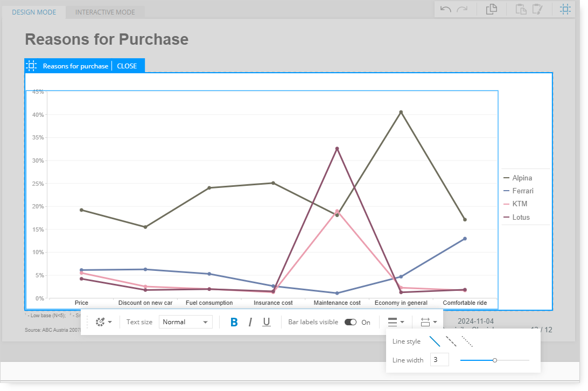
Task: Click the Alpina peak point at Economy in general
Action: pyautogui.click(x=401, y=112)
